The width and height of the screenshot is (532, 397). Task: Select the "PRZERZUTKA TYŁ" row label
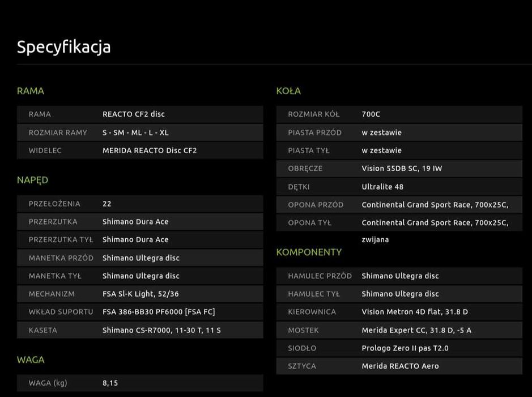[x=61, y=239]
